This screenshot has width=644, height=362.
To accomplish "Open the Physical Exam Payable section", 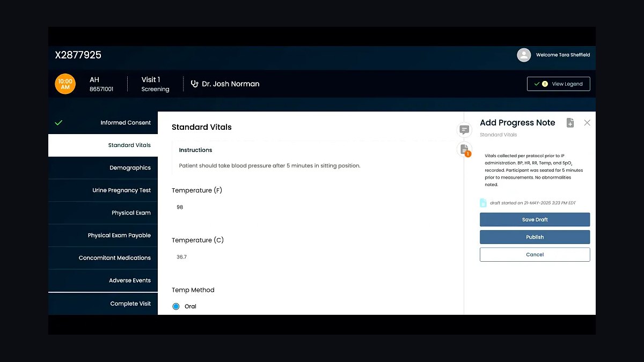I will 103,235.
